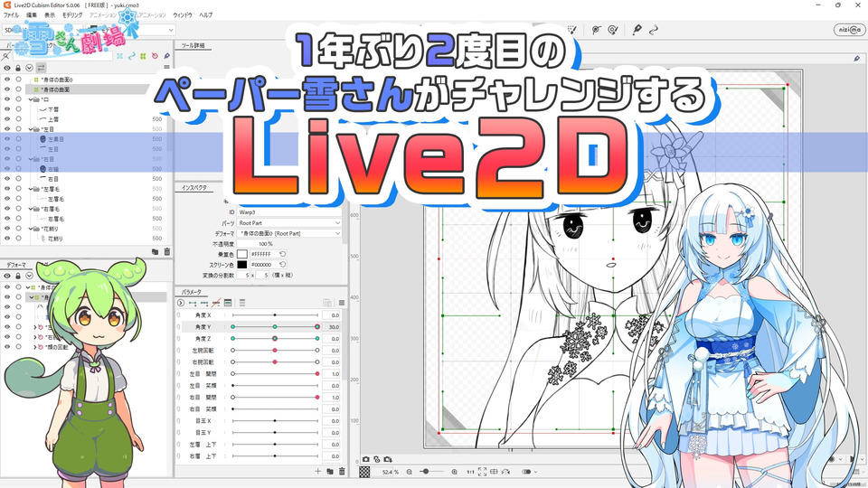The height and width of the screenshot is (488, 868).
Task: Collapse the 左眉毛 folder in the parts tree
Action: 31,189
